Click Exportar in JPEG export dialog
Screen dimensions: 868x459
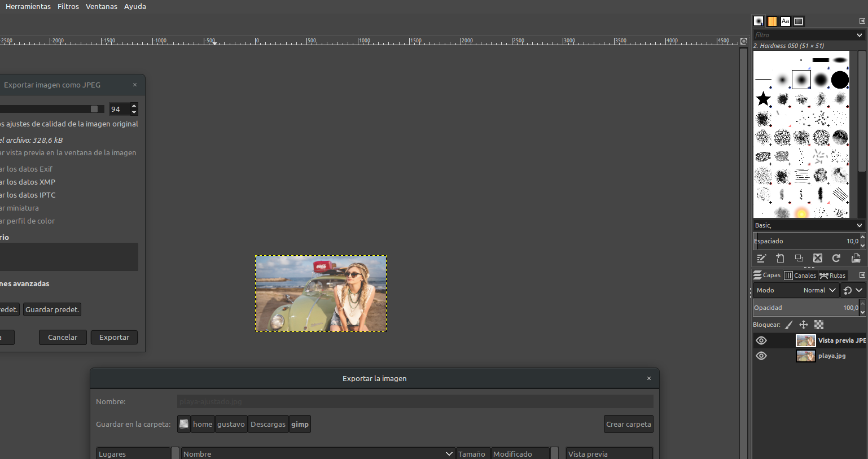pyautogui.click(x=114, y=337)
